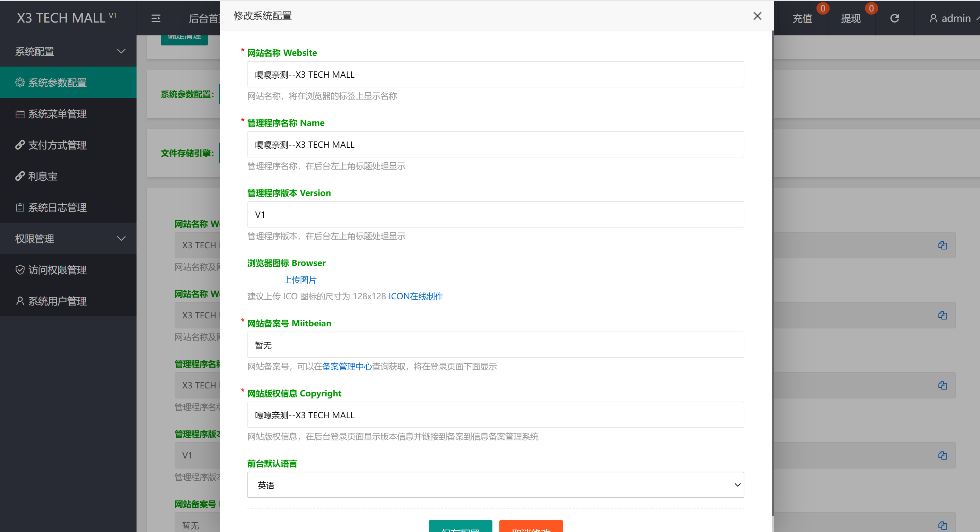Copy the second 网站名称 field value icon
The height and width of the screenshot is (532, 980).
tap(942, 315)
